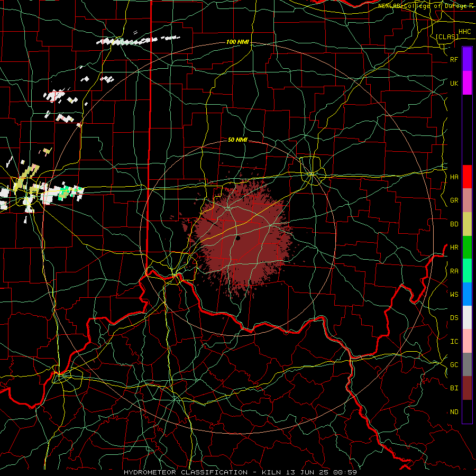
Task: Select the RA label in the legend
Action: click(x=454, y=271)
